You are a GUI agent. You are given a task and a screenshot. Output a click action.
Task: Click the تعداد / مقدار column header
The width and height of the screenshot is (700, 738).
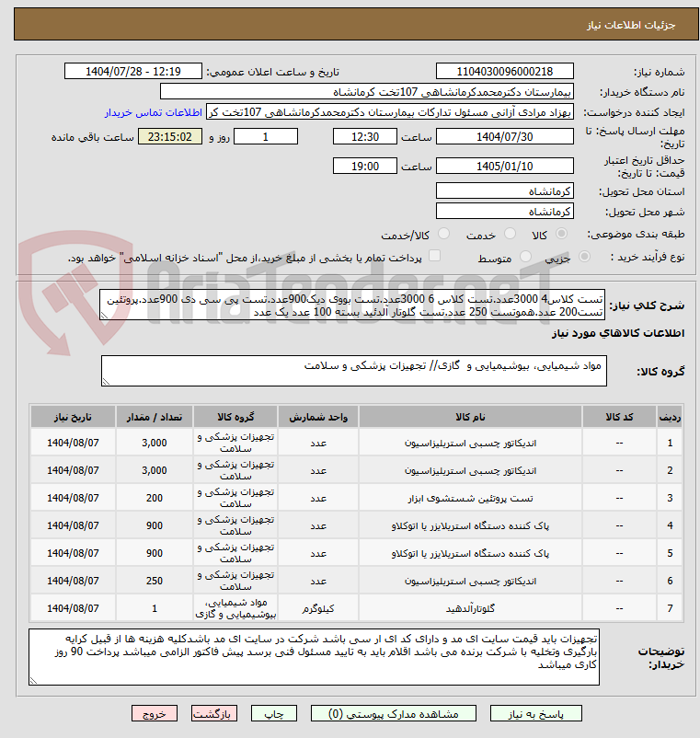tap(155, 417)
